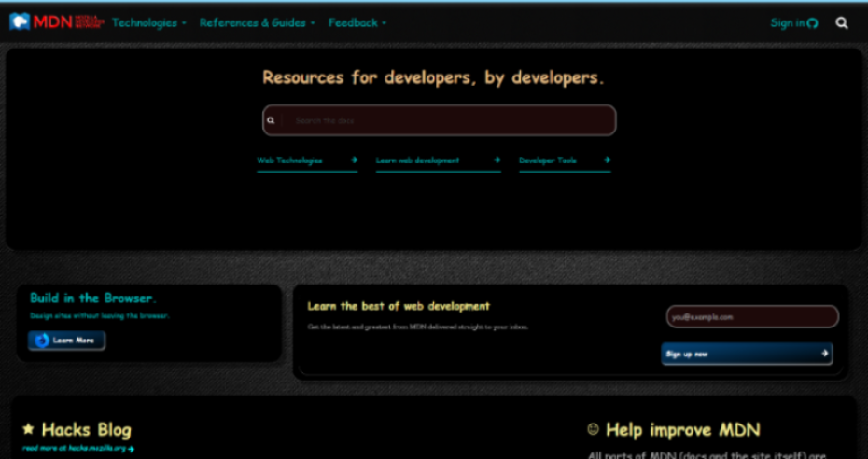The width and height of the screenshot is (868, 459).
Task: Expand the Technologies dropdown menu
Action: tap(149, 22)
